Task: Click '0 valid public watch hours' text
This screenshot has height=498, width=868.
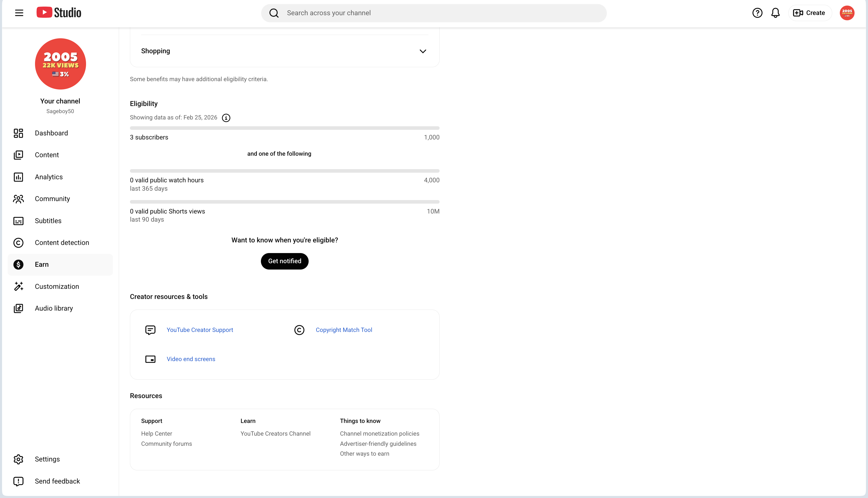Action: (167, 180)
